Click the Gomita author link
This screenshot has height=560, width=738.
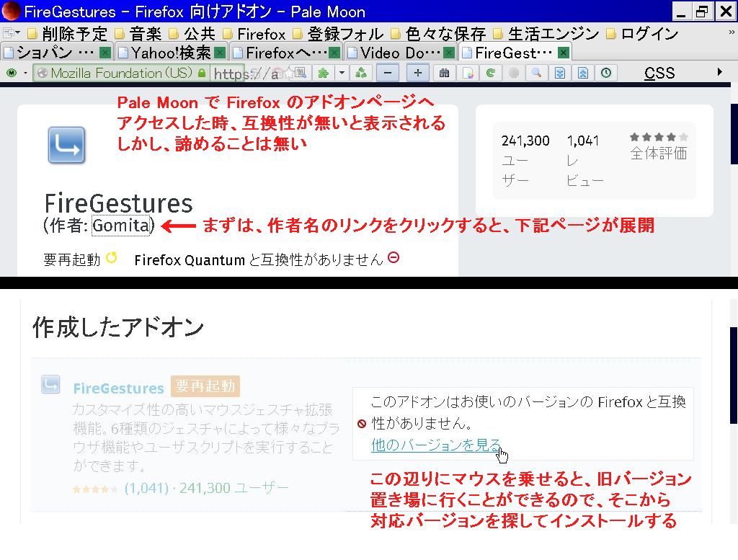point(121,226)
